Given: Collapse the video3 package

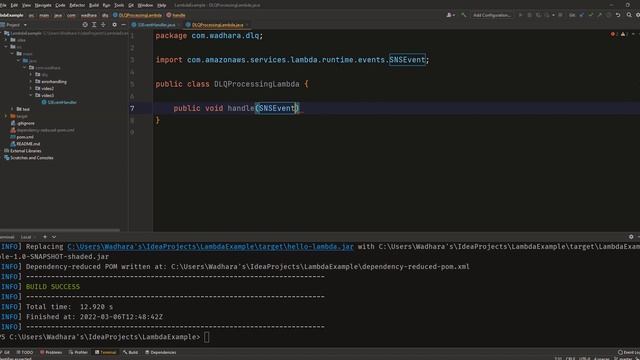Looking at the screenshot, I should pos(31,96).
